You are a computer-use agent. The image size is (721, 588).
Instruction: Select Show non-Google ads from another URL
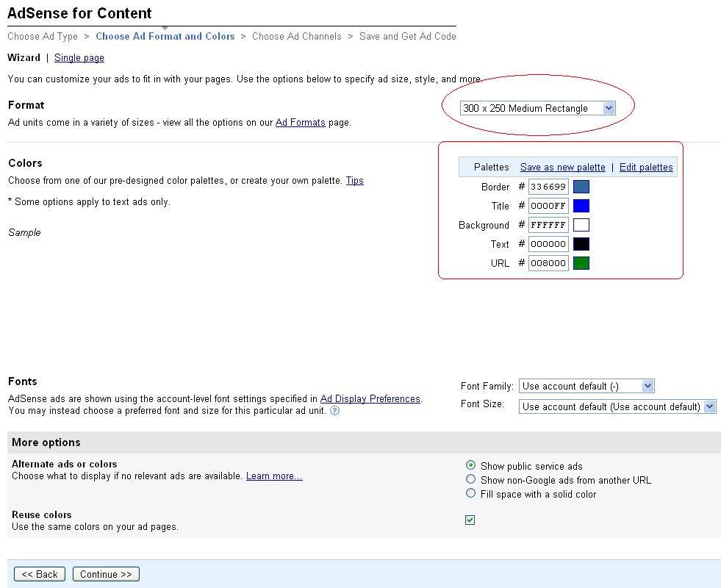tap(470, 479)
